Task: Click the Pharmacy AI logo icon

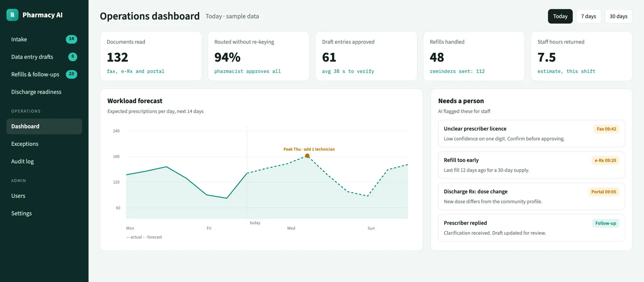Action: pos(12,15)
